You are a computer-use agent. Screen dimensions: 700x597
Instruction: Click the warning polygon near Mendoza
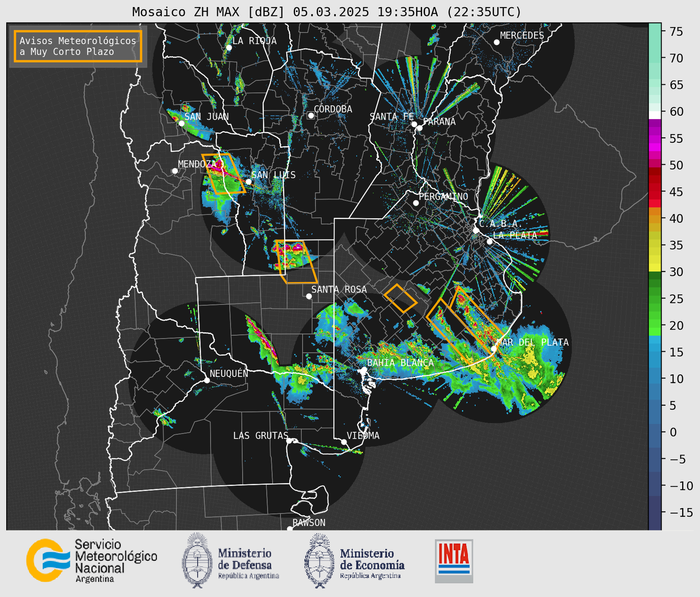(x=224, y=174)
